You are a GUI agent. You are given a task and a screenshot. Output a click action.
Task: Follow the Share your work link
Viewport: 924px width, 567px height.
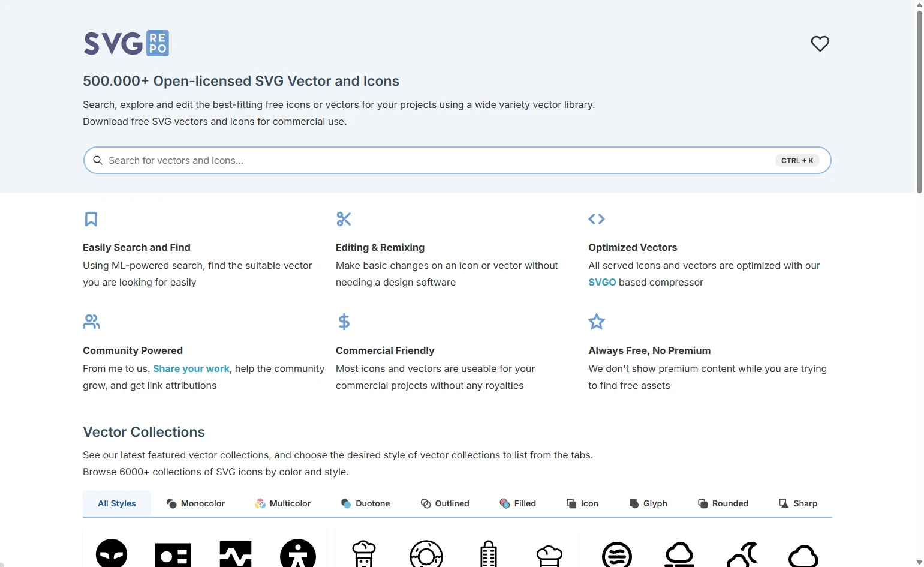[191, 368]
